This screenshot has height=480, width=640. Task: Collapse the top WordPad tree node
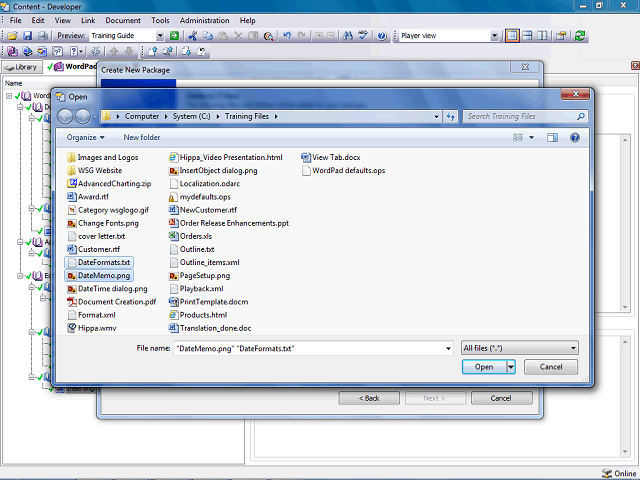9,96
